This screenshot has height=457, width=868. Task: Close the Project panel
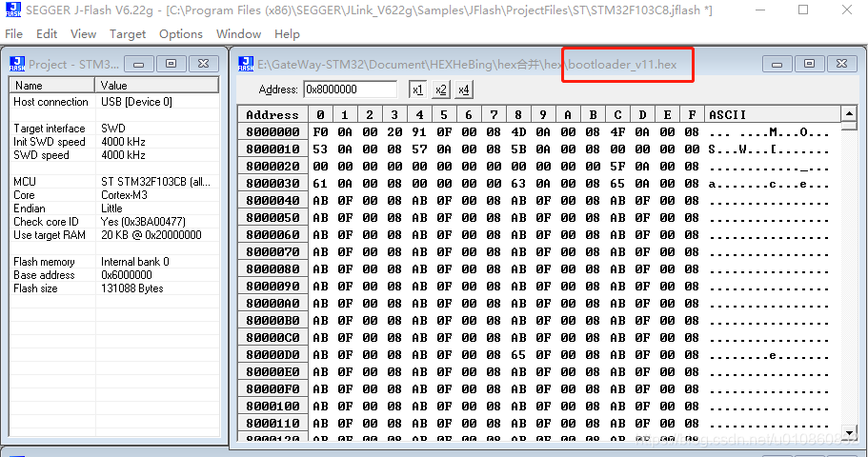tap(203, 64)
